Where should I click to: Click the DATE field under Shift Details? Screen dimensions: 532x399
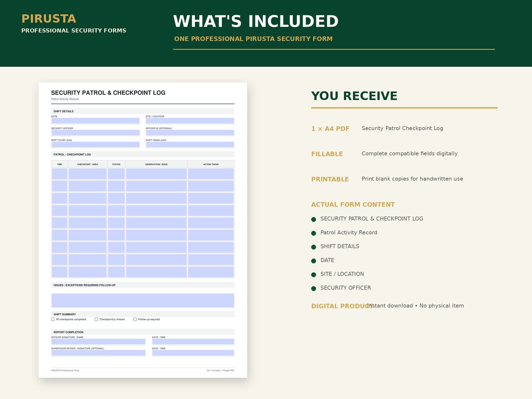[95, 121]
